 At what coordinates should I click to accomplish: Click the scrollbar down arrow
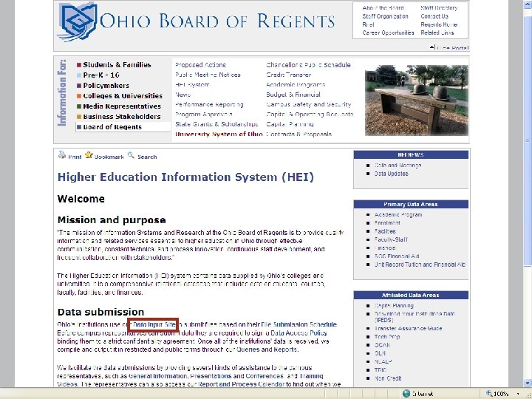[528, 383]
